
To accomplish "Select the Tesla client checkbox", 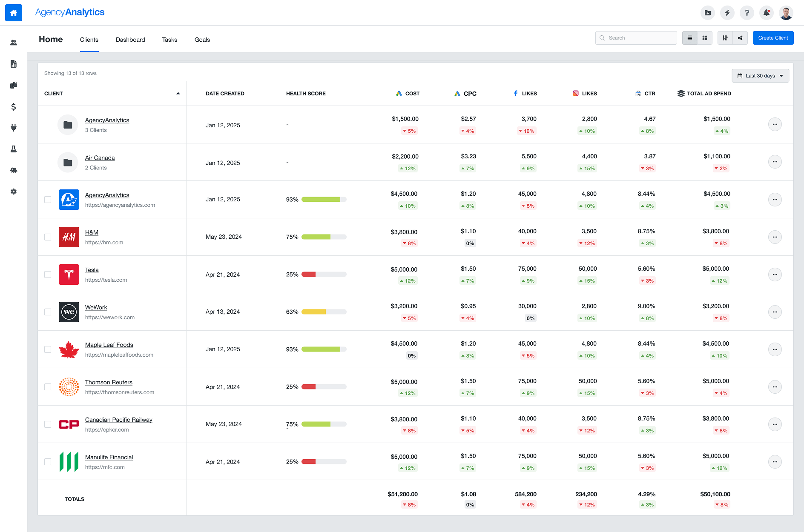I will click(48, 275).
